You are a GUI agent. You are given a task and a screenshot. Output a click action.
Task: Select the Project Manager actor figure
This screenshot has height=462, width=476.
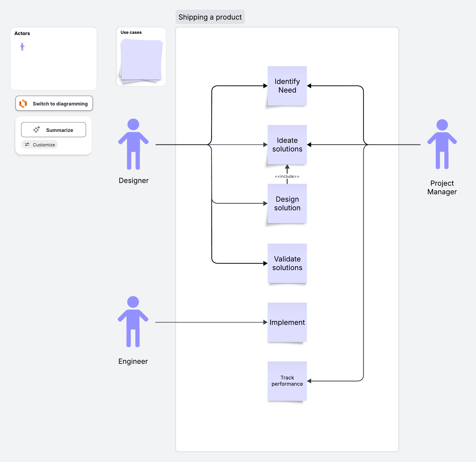[442, 144]
